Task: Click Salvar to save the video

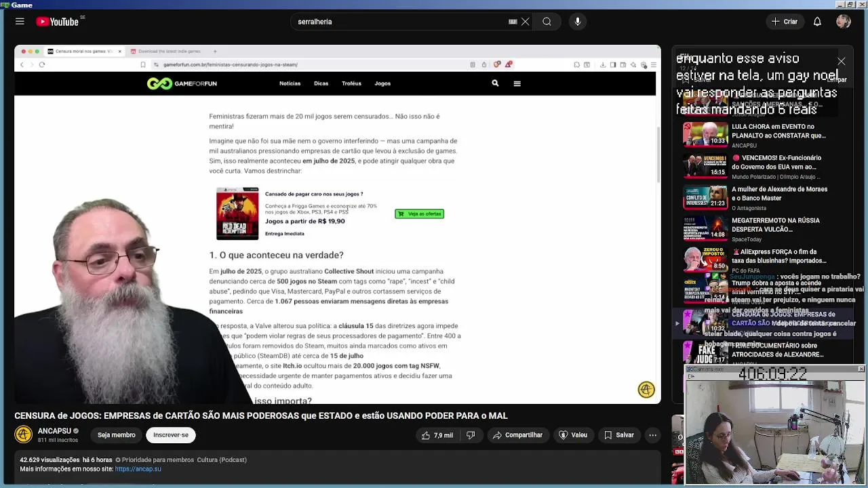Action: [618, 435]
